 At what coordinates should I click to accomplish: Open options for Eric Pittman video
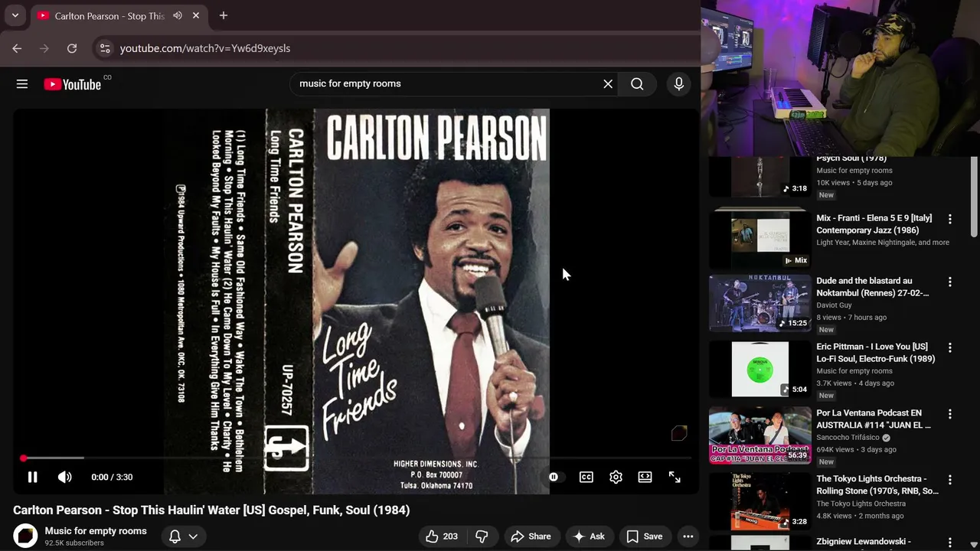click(x=950, y=347)
